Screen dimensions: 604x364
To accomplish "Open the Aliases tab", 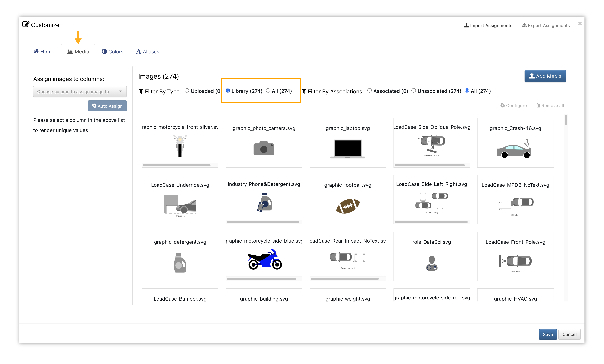I will tap(148, 51).
